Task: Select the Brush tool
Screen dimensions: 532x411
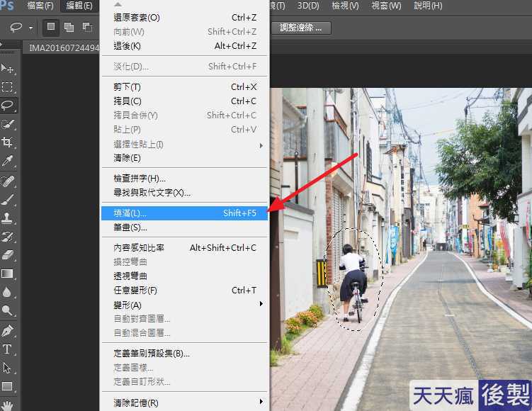Action: point(8,200)
